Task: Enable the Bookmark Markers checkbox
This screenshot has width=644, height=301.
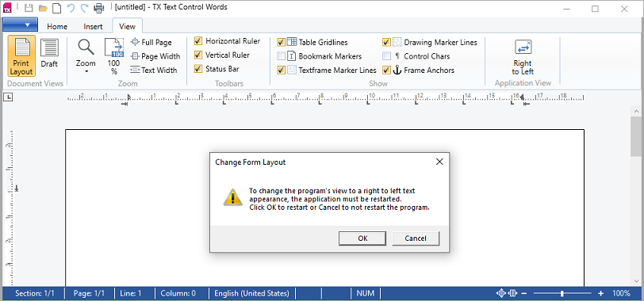Action: (x=281, y=56)
